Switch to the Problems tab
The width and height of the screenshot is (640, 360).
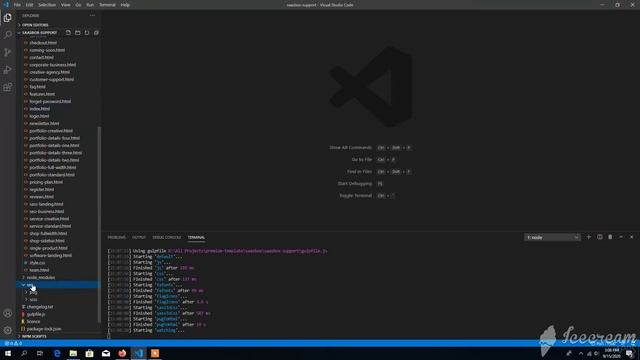116,237
